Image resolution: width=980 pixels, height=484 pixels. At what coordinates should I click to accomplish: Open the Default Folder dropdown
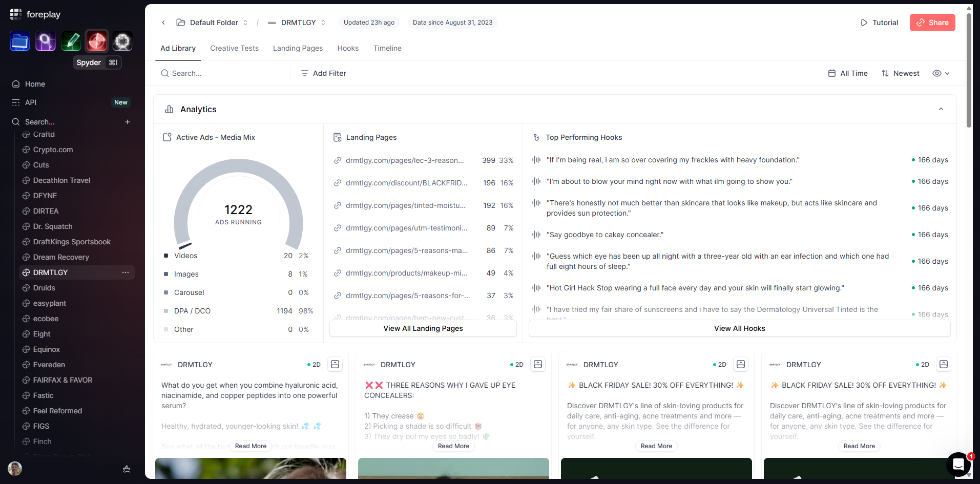212,23
